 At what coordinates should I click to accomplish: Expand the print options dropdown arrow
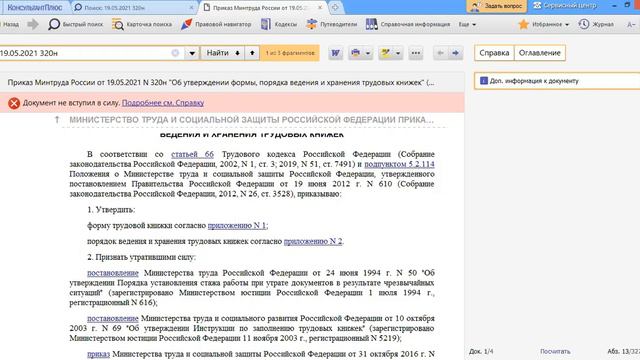click(368, 53)
